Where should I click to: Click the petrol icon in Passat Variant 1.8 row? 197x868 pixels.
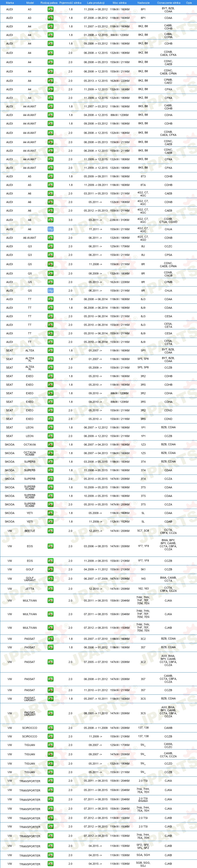[x=51, y=699]
